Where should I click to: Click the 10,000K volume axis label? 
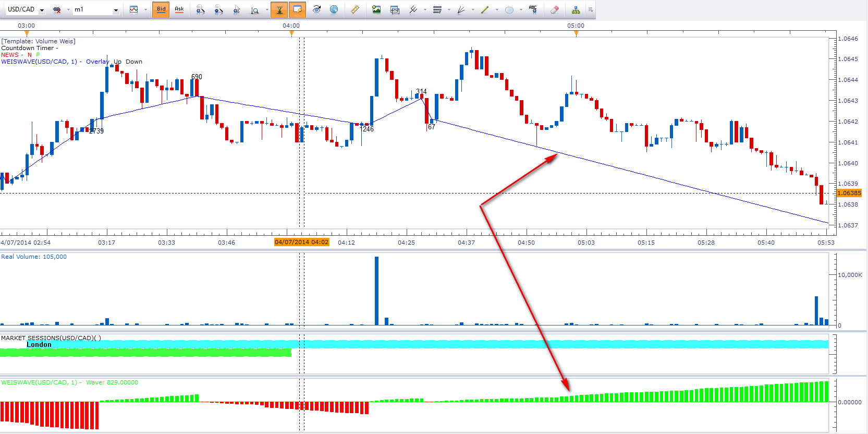[x=850, y=275]
